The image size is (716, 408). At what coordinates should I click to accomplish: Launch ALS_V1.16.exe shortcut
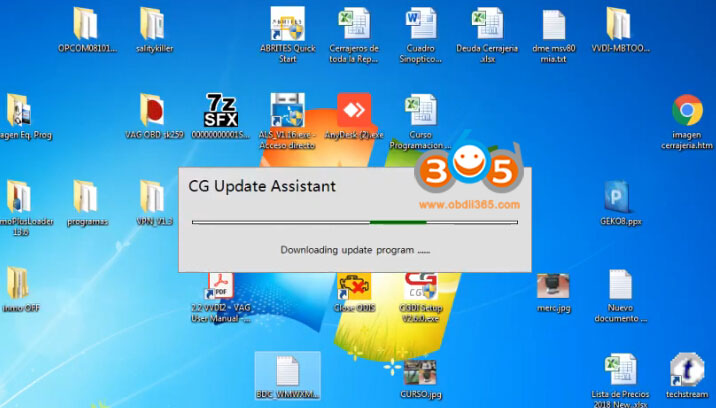coord(287,110)
